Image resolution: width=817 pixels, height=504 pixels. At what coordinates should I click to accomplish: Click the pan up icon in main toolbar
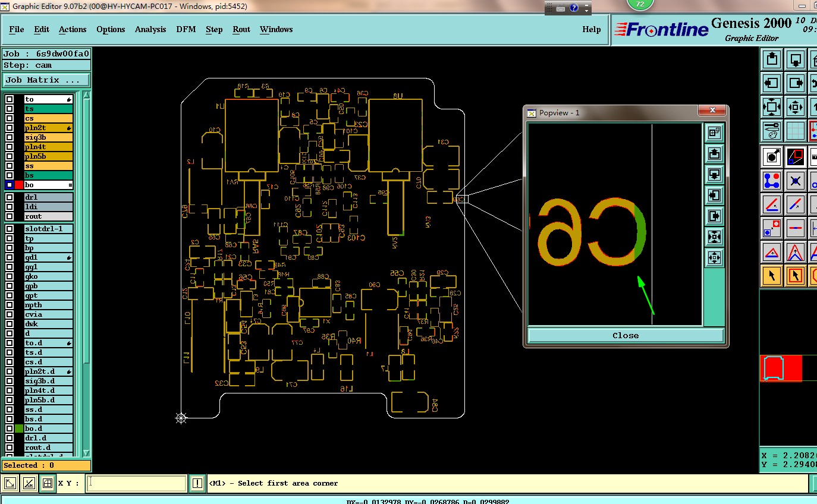coord(772,59)
